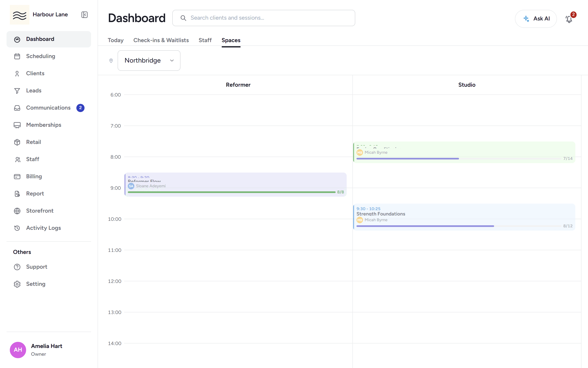Image resolution: width=588 pixels, height=368 pixels.
Task: Click the Reformer column header
Action: (238, 85)
